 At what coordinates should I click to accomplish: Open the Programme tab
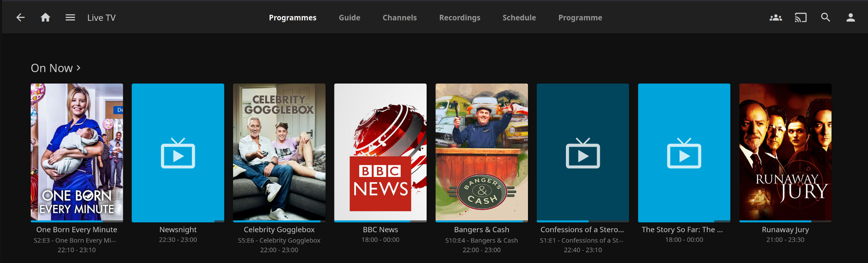pos(580,18)
